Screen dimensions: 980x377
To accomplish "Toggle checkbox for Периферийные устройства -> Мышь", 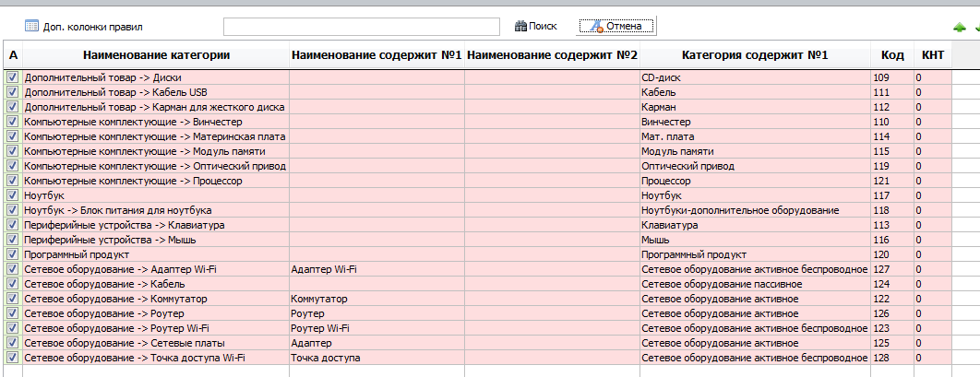I will [x=13, y=240].
